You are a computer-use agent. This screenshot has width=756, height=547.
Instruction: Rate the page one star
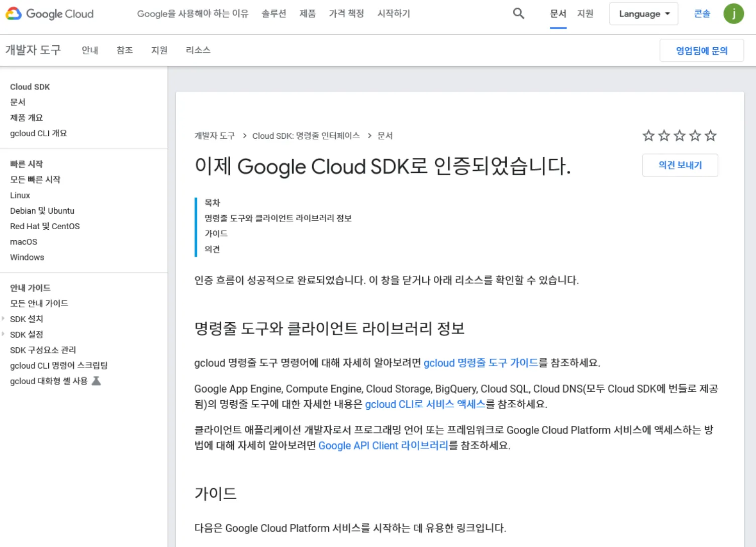[648, 136]
